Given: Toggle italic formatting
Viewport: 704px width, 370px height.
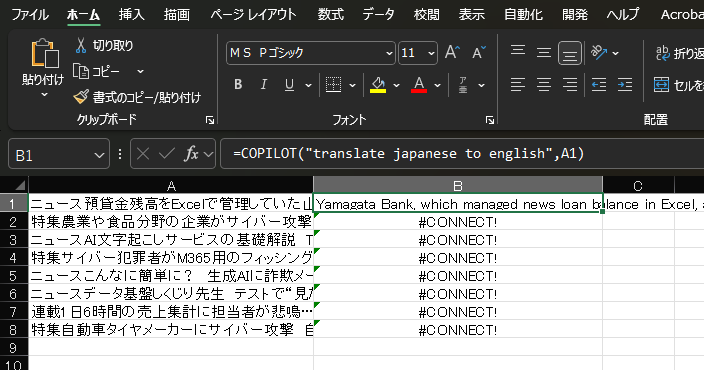Looking at the screenshot, I should [x=264, y=84].
